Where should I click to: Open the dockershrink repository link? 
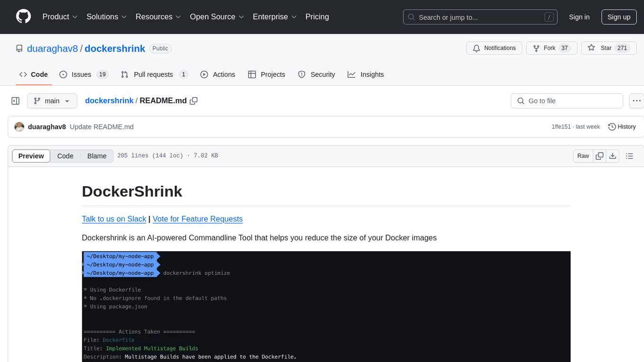click(115, 48)
